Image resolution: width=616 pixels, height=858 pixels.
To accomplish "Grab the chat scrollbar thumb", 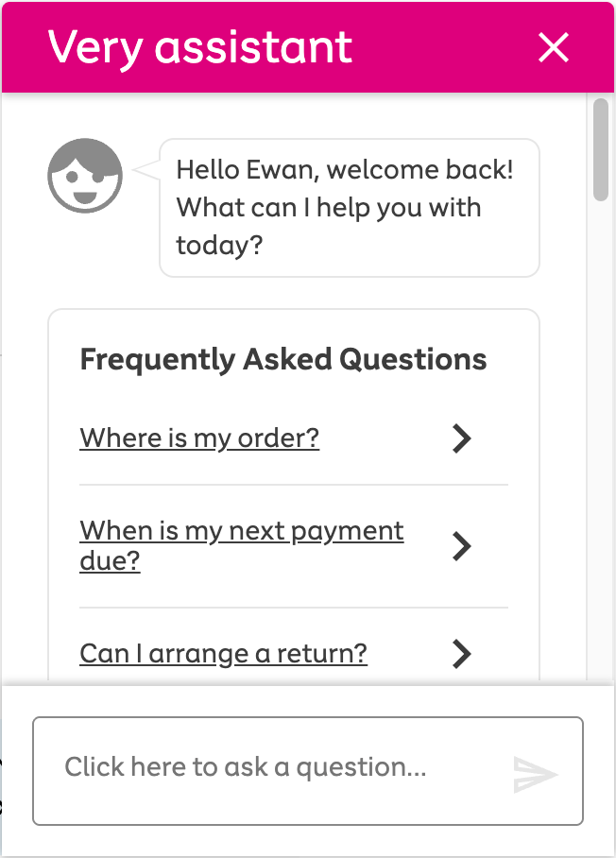I will click(601, 149).
